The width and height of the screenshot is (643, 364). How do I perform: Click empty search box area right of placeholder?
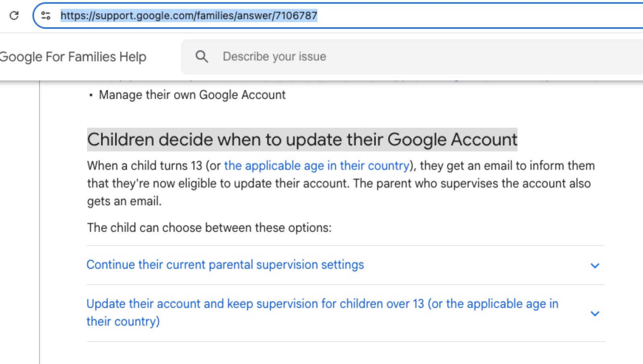point(482,57)
